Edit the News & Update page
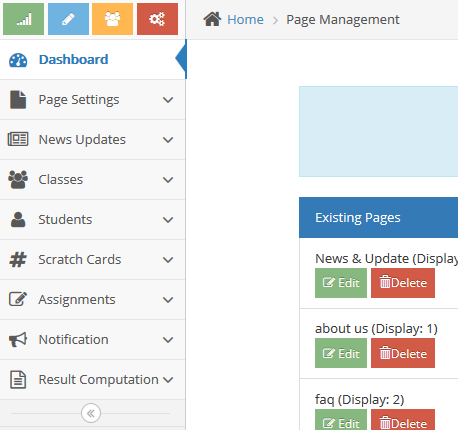 pos(341,283)
